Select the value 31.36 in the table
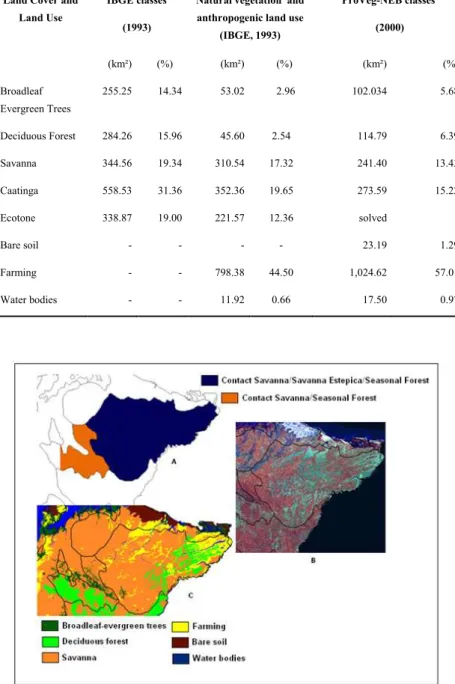Viewport: 455px width, 684px height. pyautogui.click(x=170, y=191)
